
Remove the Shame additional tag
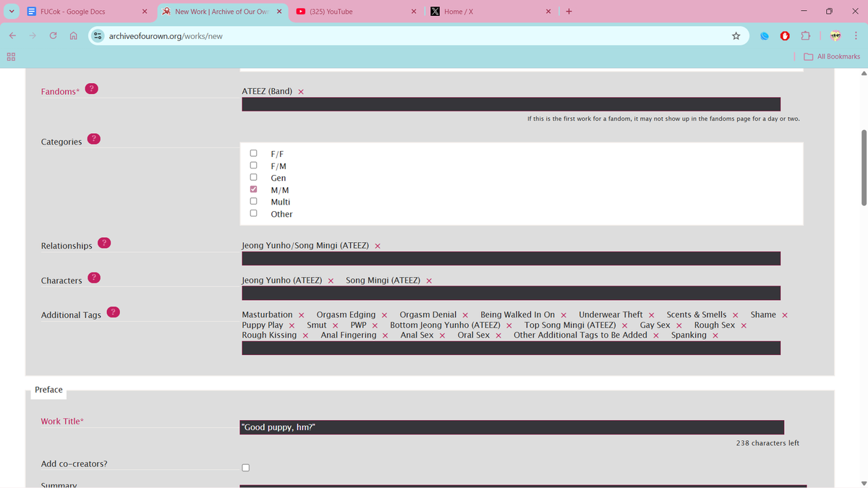(785, 315)
